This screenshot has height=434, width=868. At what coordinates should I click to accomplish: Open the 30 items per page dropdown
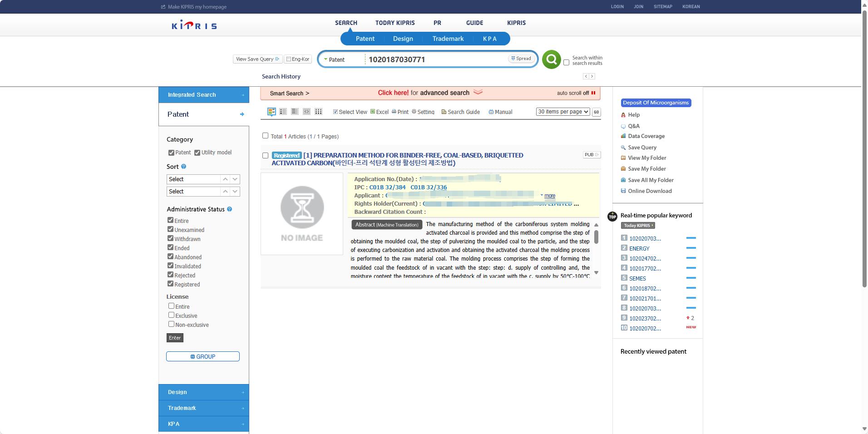pos(563,112)
